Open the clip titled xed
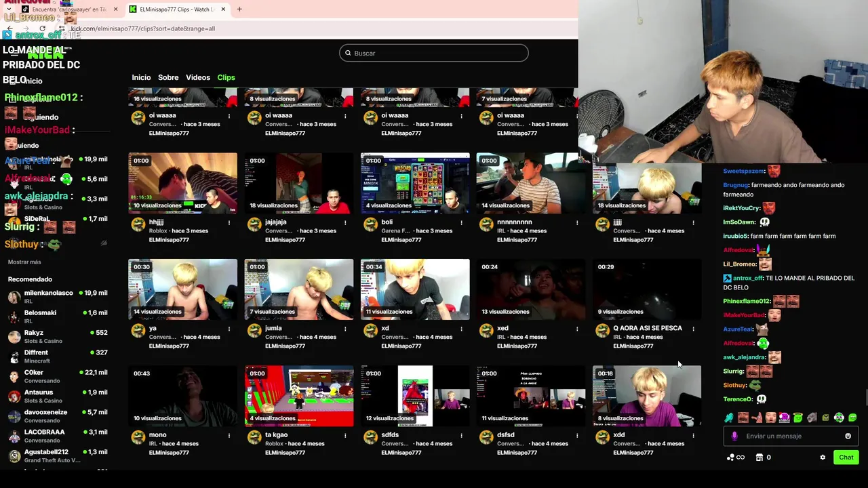The width and height of the screenshot is (868, 488). click(502, 329)
